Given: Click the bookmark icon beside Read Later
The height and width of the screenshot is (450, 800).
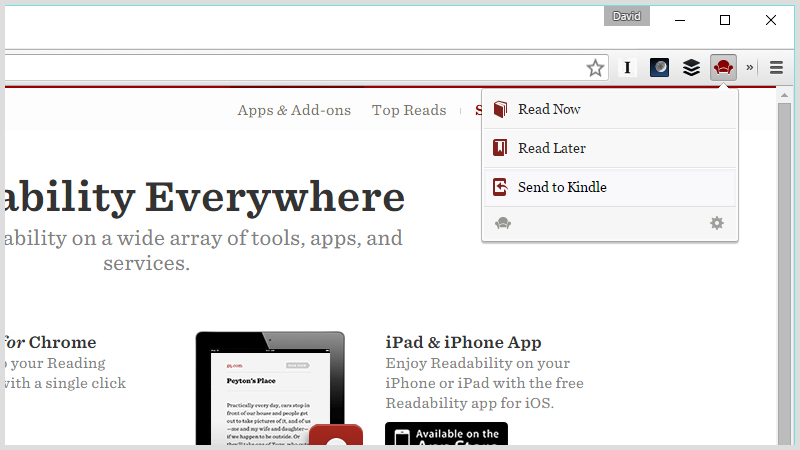Looking at the screenshot, I should (x=500, y=148).
